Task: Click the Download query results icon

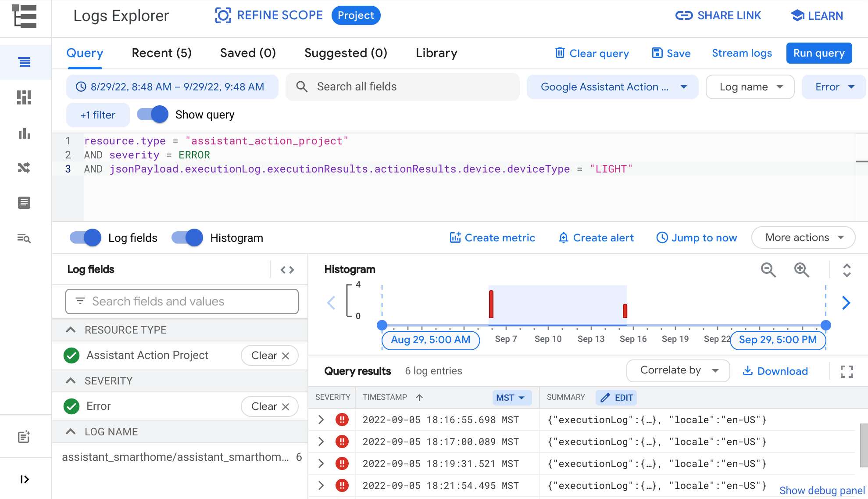Action: [x=775, y=371]
